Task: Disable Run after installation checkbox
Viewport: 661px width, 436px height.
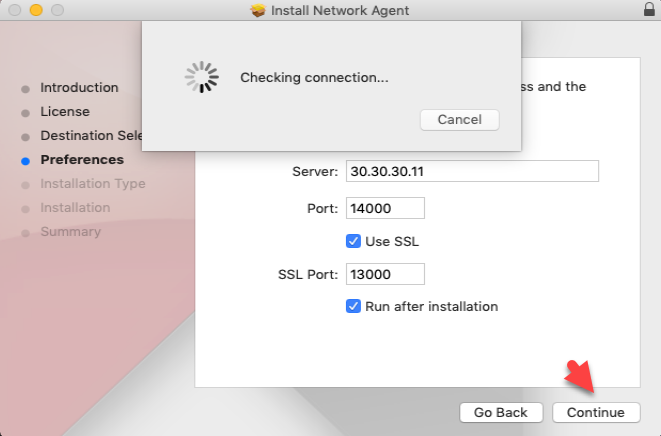Action: (353, 306)
